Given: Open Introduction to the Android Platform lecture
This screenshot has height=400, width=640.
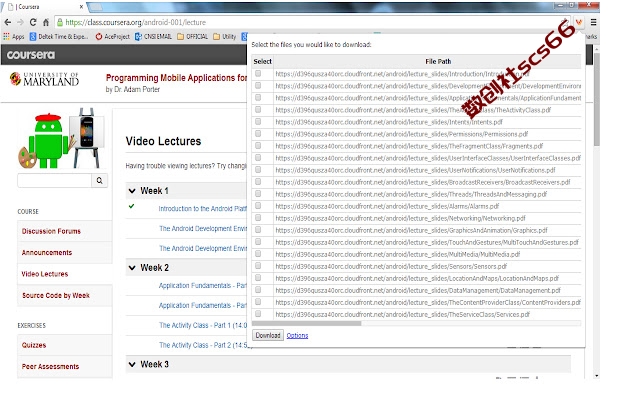Looking at the screenshot, I should tap(202, 209).
